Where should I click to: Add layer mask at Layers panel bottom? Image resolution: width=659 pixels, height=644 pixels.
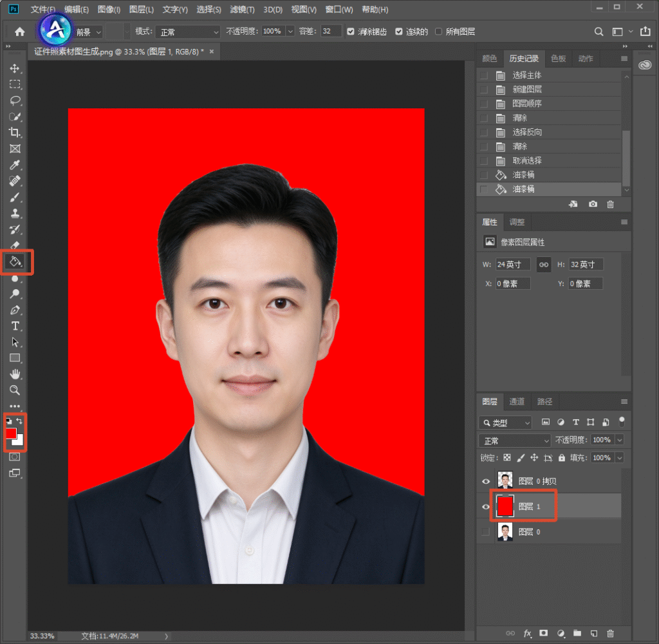(543, 632)
